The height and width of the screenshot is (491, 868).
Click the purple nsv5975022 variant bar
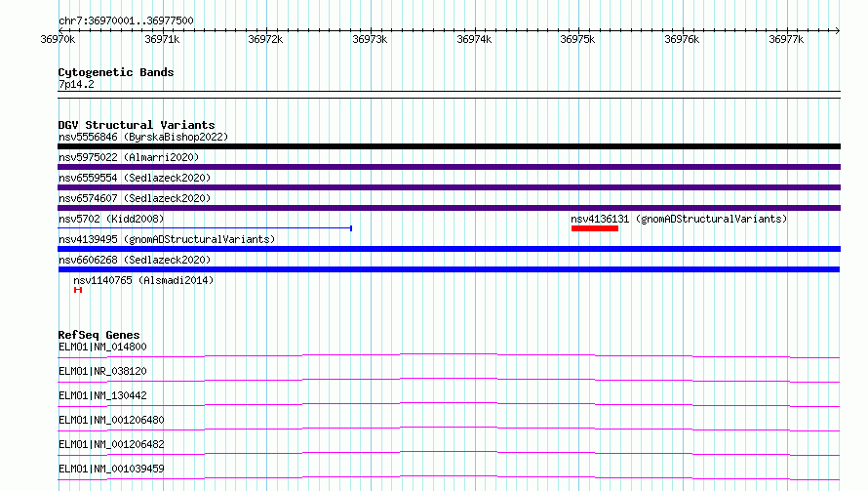coord(449,167)
